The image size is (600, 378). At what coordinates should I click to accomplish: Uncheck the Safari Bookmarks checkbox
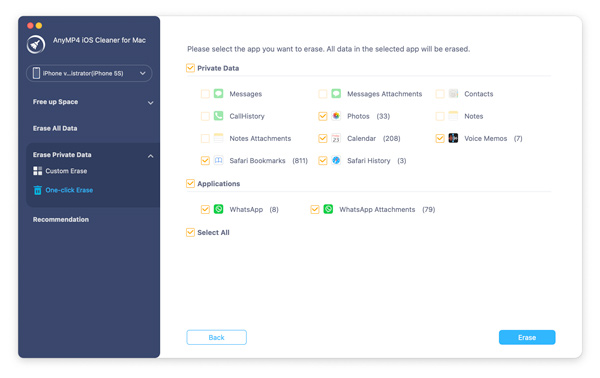click(x=205, y=161)
